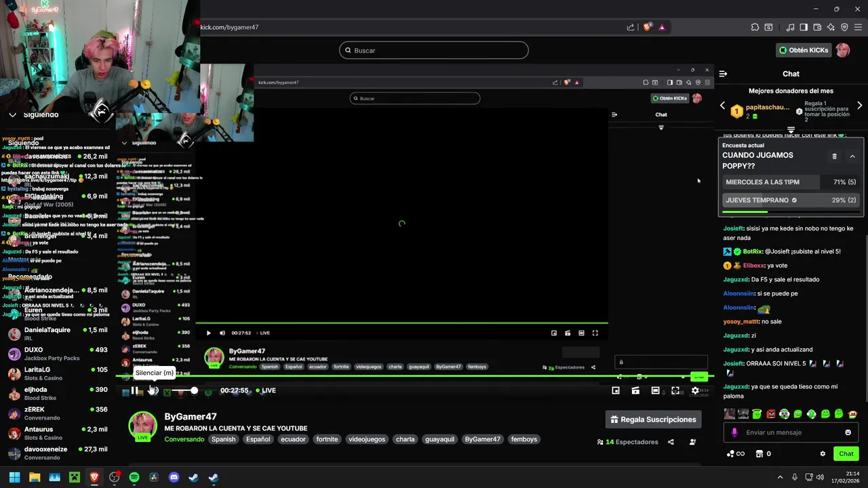
Task: Open Antaurus channel in sidebar
Action: [58, 433]
